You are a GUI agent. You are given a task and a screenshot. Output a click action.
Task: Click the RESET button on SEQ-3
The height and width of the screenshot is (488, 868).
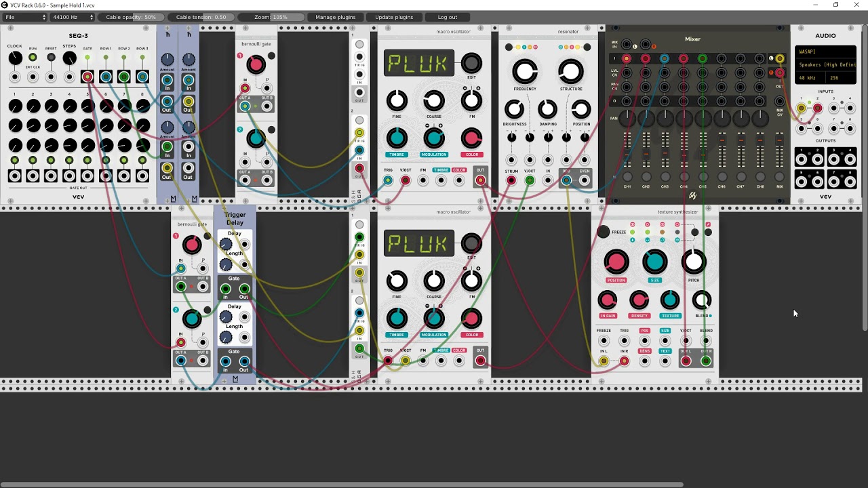[51, 58]
